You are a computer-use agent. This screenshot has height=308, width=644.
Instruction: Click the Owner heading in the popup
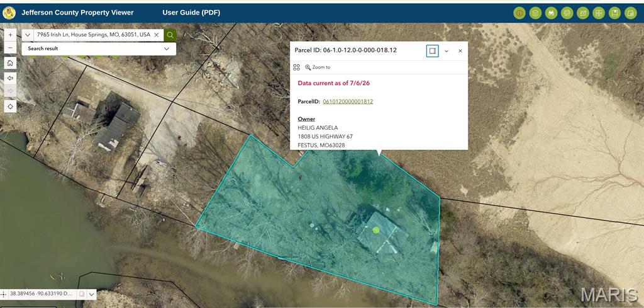306,119
